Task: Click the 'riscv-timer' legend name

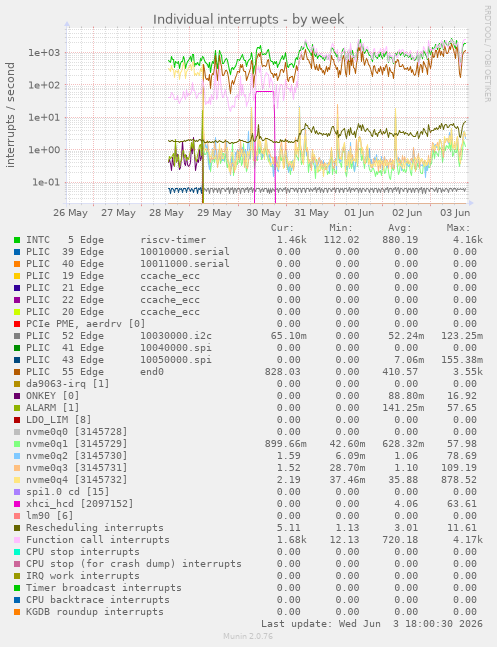Action: pyautogui.click(x=173, y=240)
